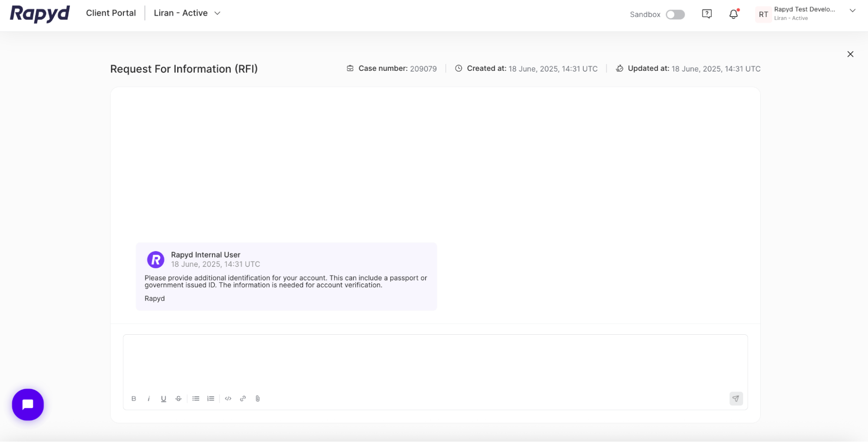Close the RFI panel with the X
Viewport: 868px width, 442px height.
(851, 54)
